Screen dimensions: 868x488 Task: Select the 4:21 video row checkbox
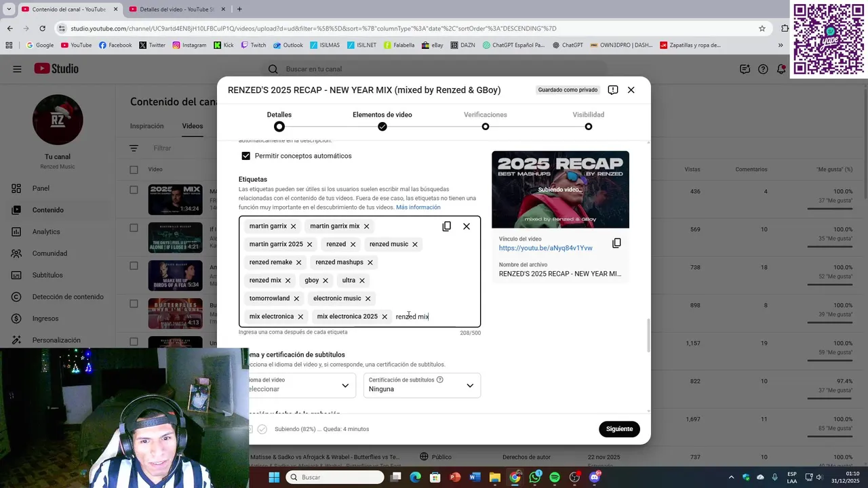[134, 228]
